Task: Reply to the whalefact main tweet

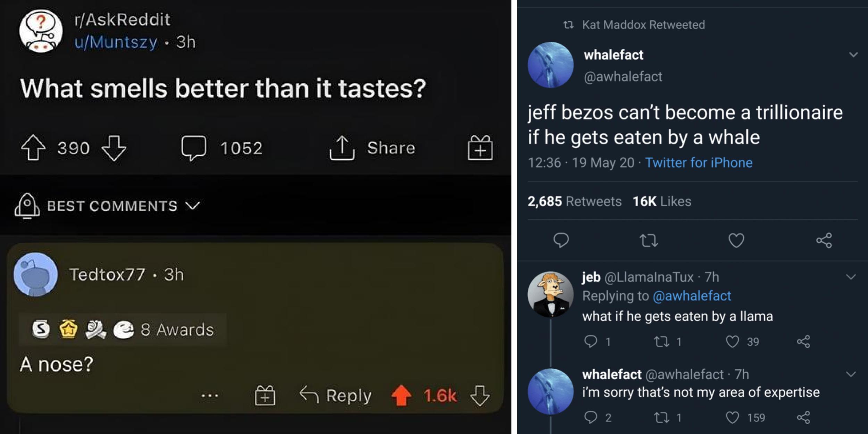Action: (x=561, y=240)
